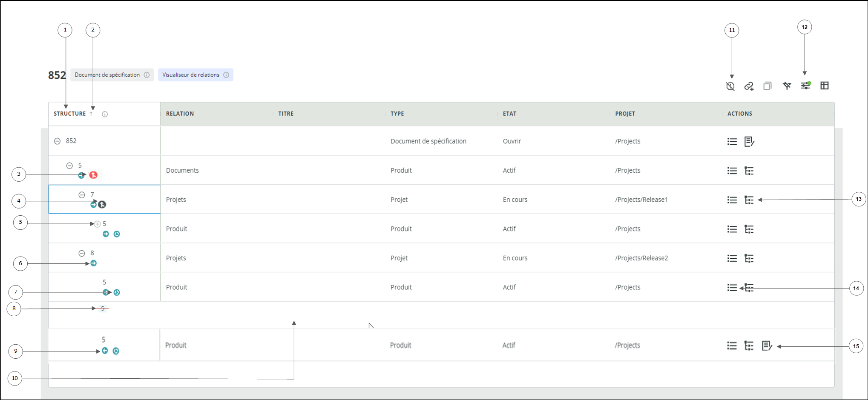
Task: Click the left-pointing incoming arrow icon
Action: [x=105, y=351]
